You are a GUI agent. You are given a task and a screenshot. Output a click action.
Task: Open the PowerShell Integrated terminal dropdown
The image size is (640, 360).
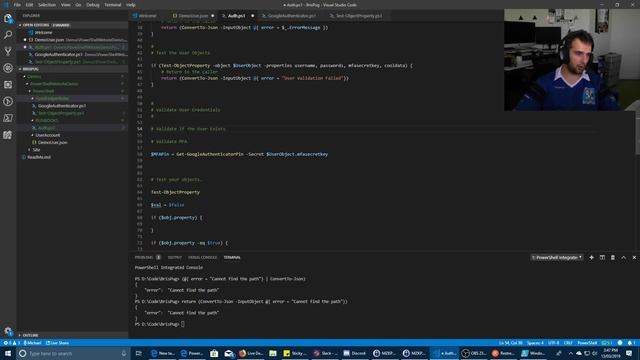(x=557, y=258)
